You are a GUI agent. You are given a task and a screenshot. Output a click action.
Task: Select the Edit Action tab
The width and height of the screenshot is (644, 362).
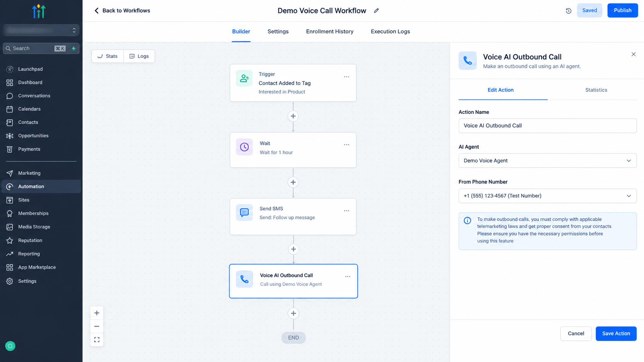(x=500, y=90)
